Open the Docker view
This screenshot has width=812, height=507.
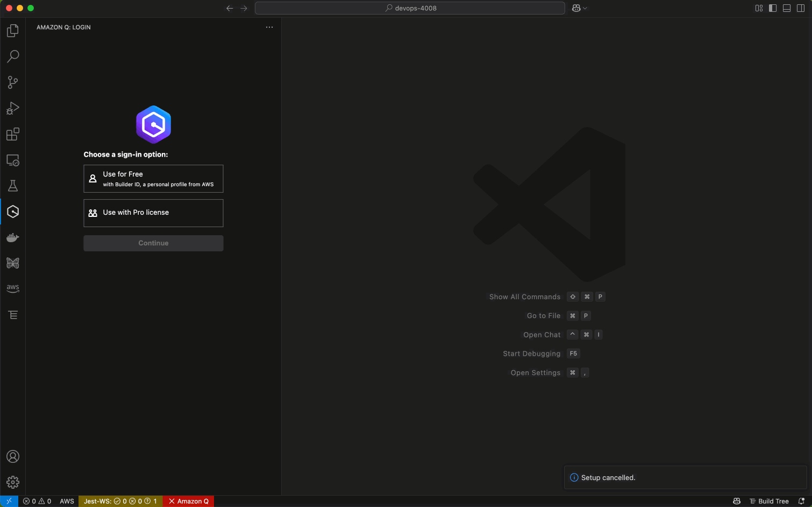(x=13, y=237)
